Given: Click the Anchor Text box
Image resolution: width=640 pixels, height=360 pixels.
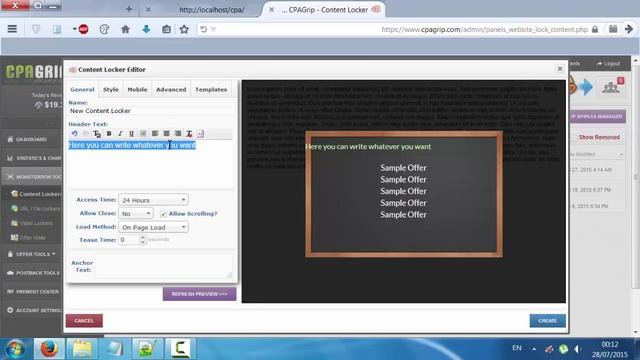Looking at the screenshot, I should pos(164,266).
